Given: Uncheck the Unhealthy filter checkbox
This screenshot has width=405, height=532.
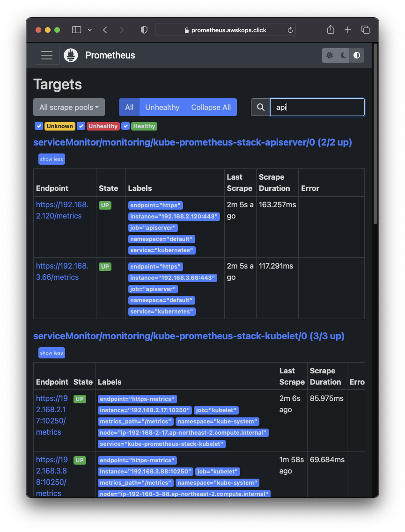Looking at the screenshot, I should [81, 126].
